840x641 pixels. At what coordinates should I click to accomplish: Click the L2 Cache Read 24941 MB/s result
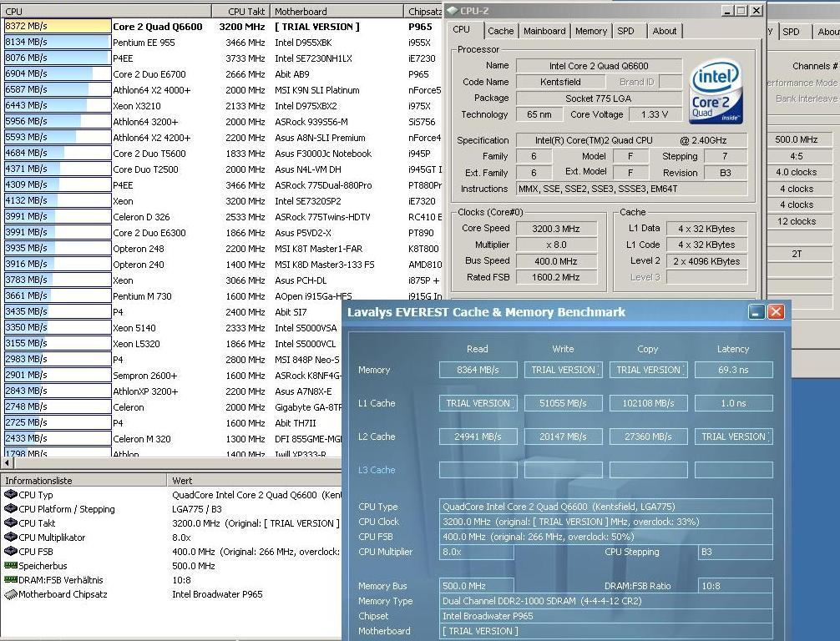click(478, 437)
